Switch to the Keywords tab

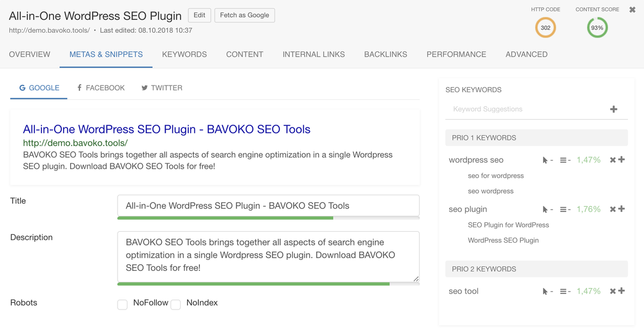point(184,54)
